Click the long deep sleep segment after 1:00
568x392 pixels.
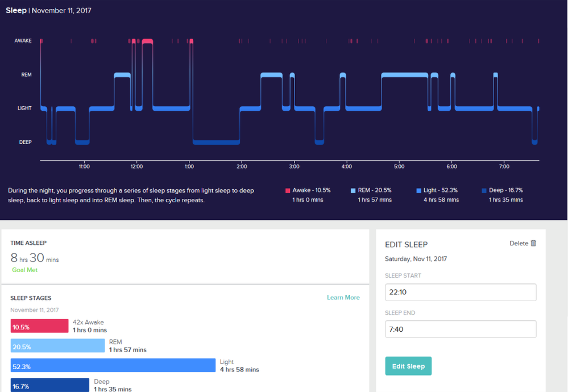pyautogui.click(x=216, y=141)
